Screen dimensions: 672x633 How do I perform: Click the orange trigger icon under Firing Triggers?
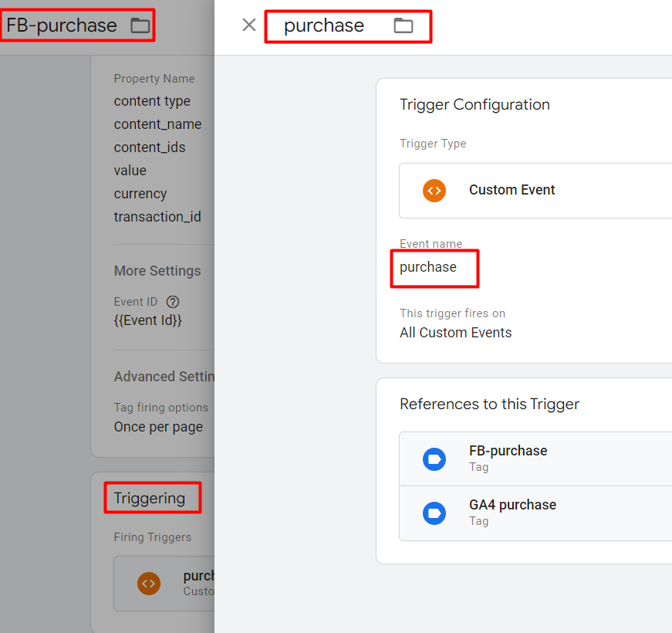[149, 584]
